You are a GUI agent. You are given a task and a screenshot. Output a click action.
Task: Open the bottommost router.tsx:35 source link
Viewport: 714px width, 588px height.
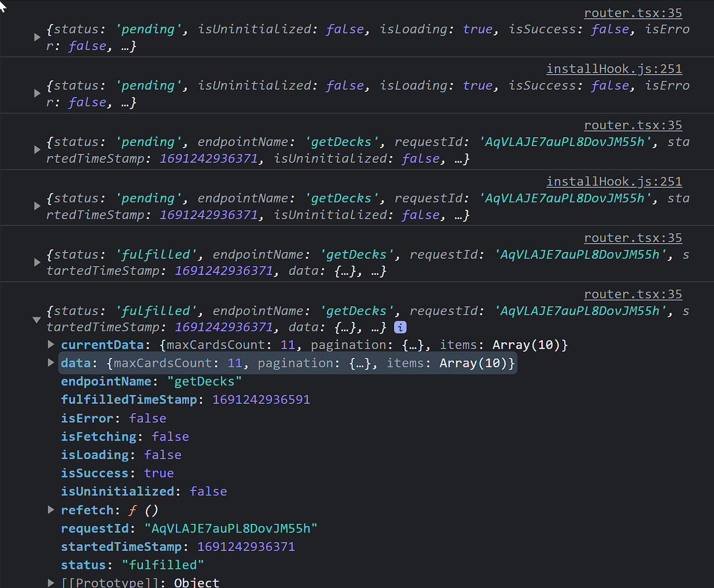click(x=633, y=294)
